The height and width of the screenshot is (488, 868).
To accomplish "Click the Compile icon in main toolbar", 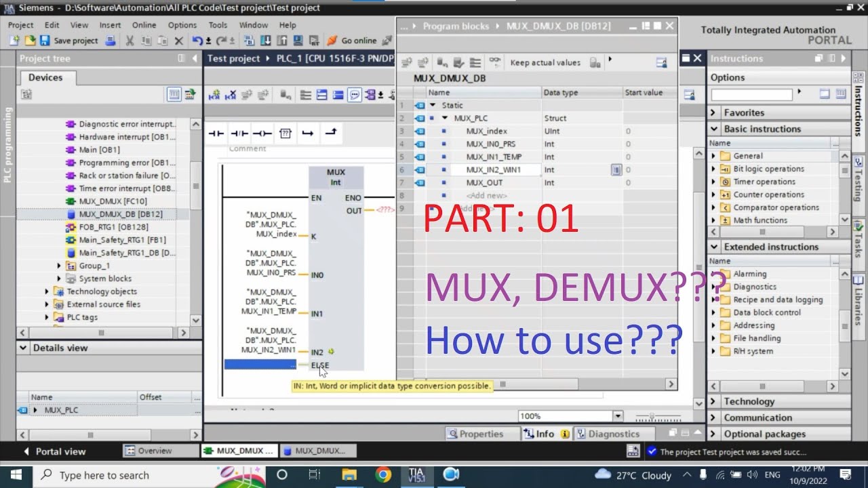I will coord(250,41).
